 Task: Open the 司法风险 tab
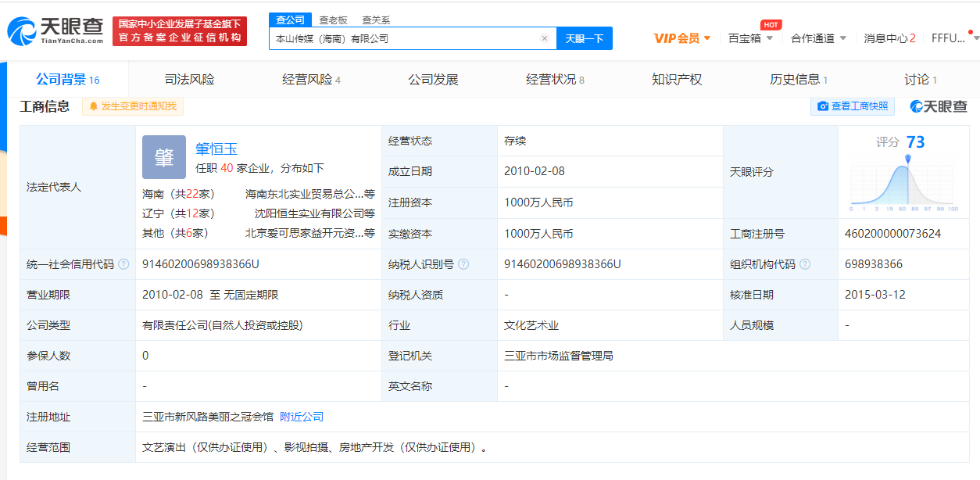tap(189, 80)
